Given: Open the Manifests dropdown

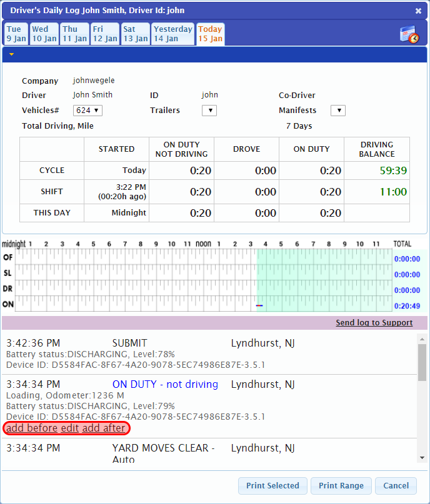Looking at the screenshot, I should (338, 111).
